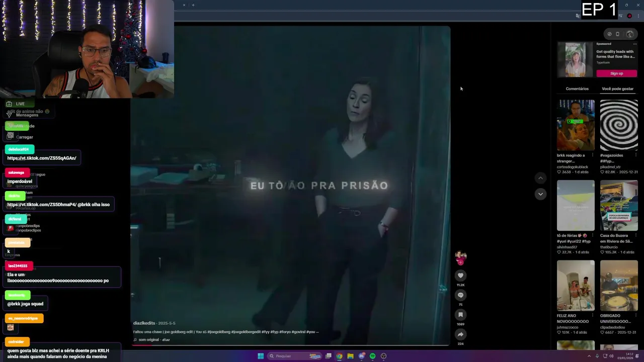Switch to the Comentários tab
This screenshot has width=644, height=362.
[x=577, y=88]
